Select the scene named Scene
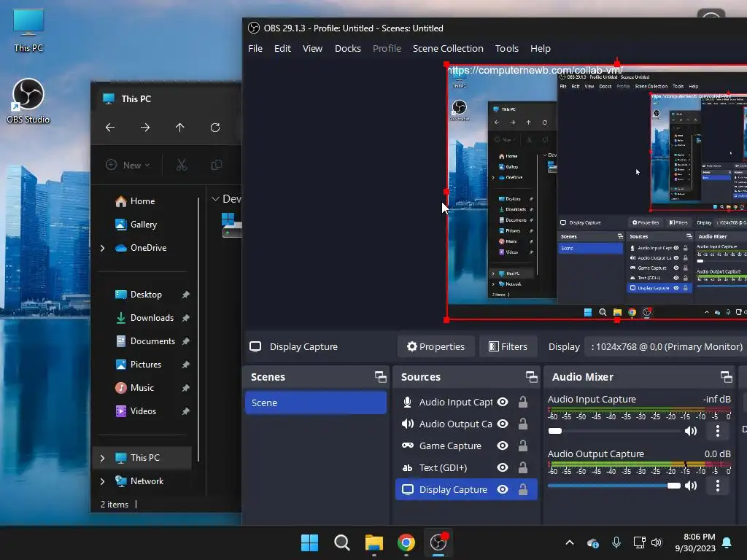747x560 pixels. [x=316, y=402]
